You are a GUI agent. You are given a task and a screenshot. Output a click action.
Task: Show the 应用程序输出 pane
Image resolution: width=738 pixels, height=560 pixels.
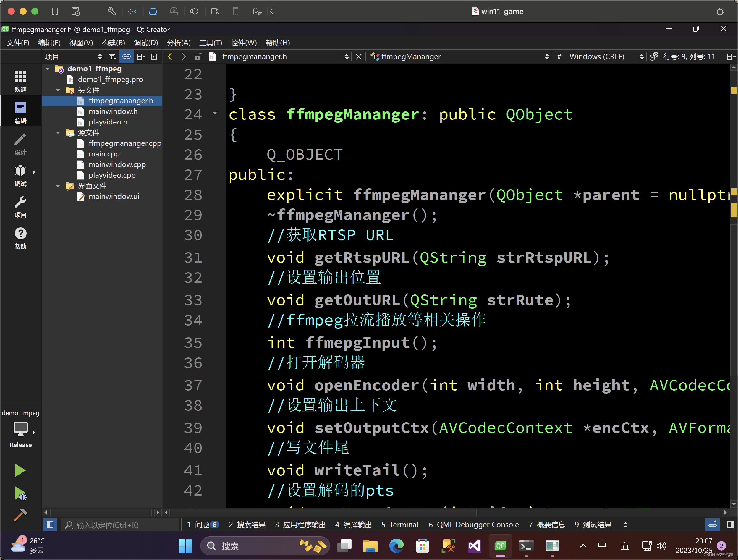pos(300,525)
